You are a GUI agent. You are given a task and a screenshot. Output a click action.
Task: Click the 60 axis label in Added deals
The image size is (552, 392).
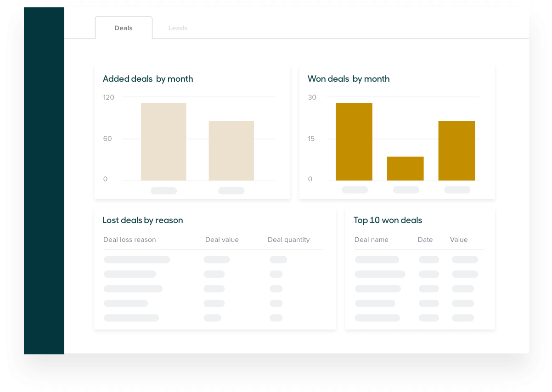(x=107, y=139)
